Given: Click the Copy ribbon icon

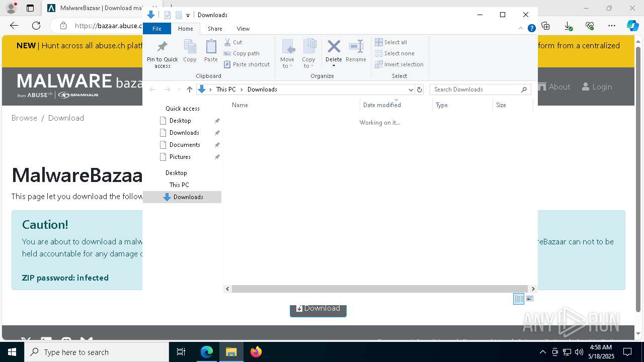Looking at the screenshot, I should coord(190,51).
